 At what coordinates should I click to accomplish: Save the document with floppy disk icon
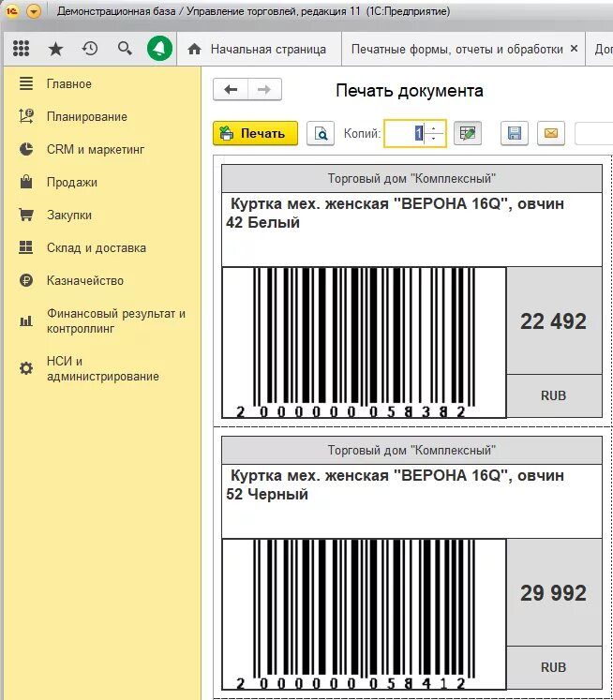(515, 133)
